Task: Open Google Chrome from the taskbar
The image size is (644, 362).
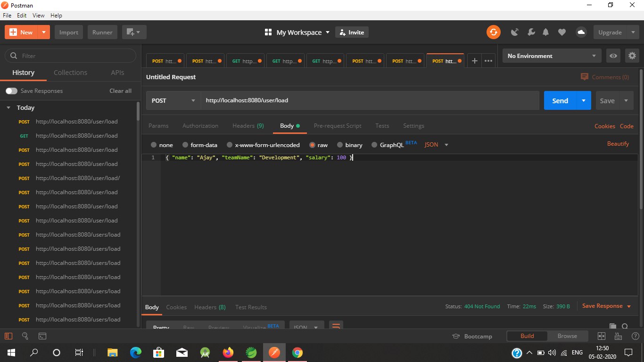Action: 297,352
